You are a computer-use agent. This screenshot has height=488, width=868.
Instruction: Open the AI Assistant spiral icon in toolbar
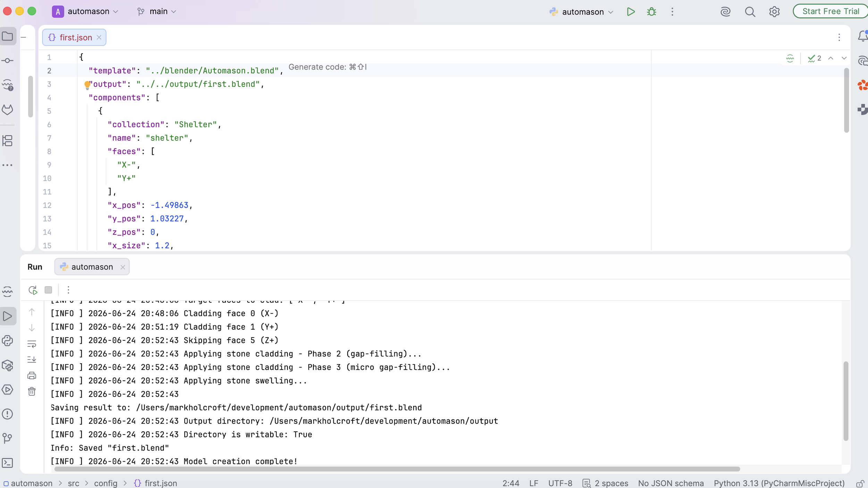click(726, 12)
